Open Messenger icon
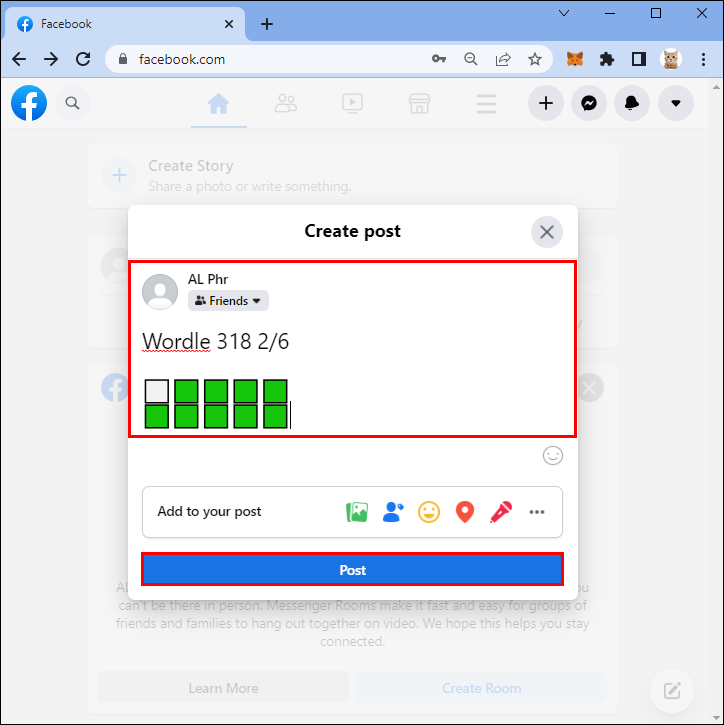Screen dimensions: 724x725 [x=589, y=103]
